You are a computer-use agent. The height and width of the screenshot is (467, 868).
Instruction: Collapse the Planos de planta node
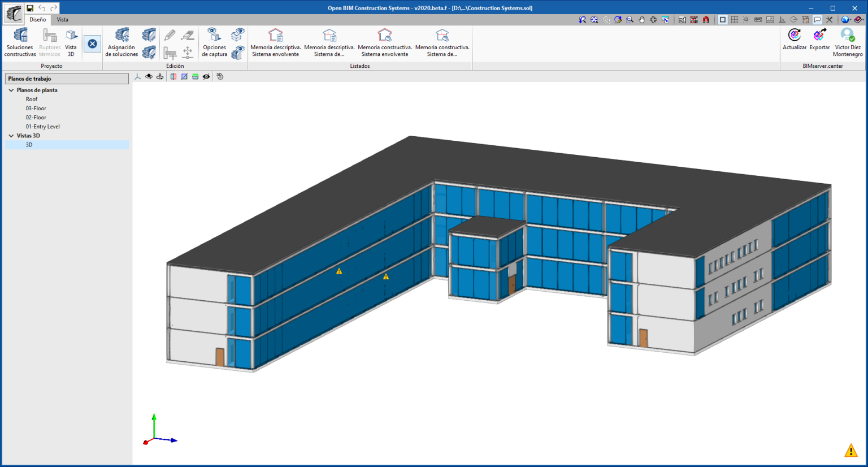11,90
